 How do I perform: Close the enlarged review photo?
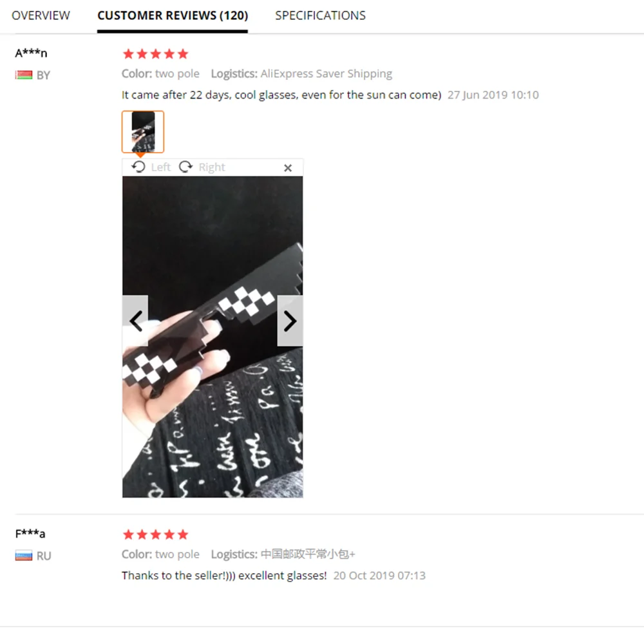[288, 167]
